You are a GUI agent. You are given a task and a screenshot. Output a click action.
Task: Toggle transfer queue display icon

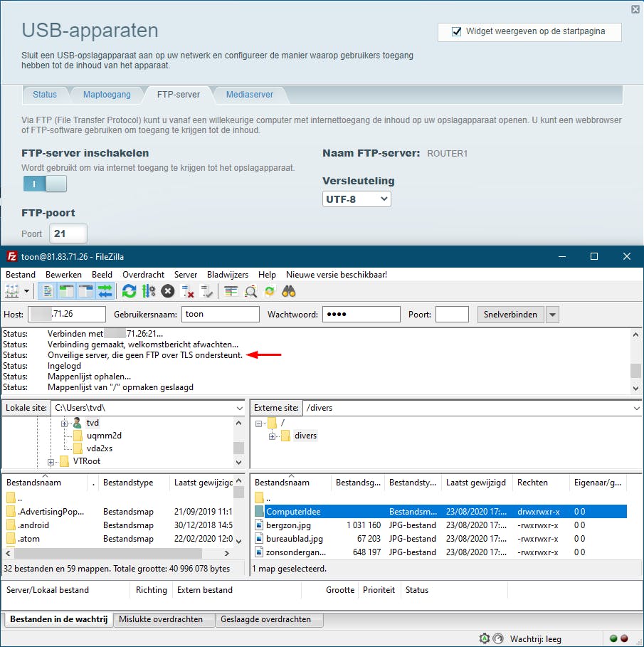point(105,291)
